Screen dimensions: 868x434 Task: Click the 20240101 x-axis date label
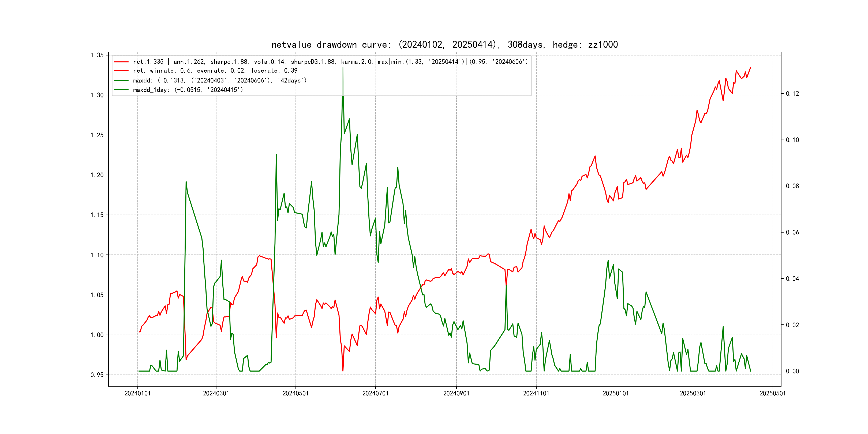(137, 393)
